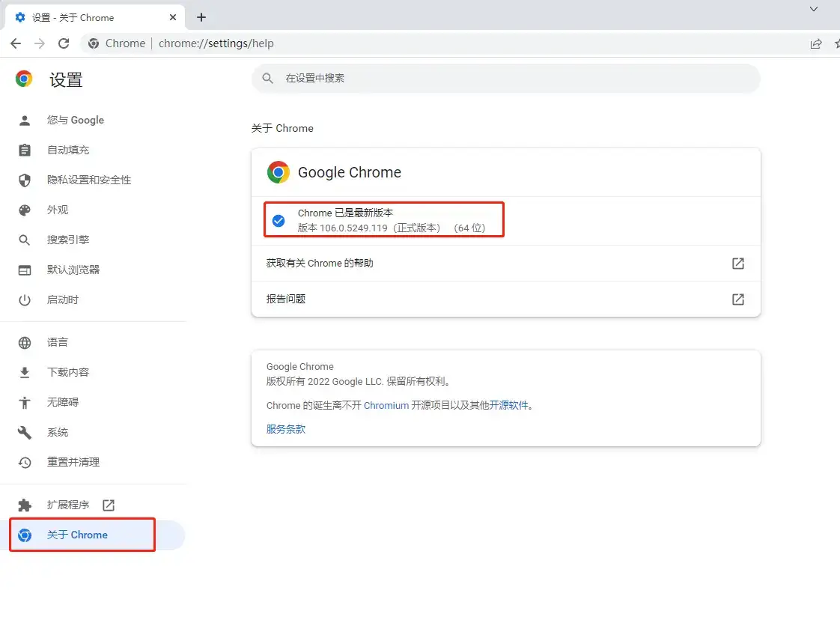Click the 版权所有 2022 Google LLC text
Screen dimensions: 840x620
click(x=325, y=382)
